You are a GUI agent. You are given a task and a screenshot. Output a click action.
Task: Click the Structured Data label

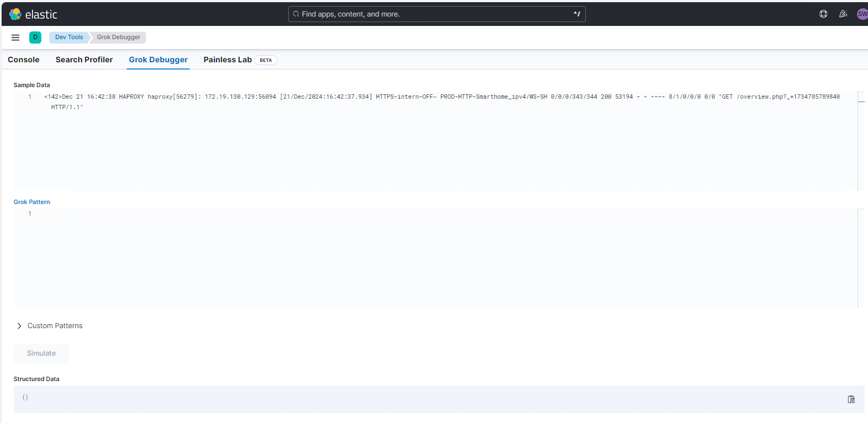[36, 379]
